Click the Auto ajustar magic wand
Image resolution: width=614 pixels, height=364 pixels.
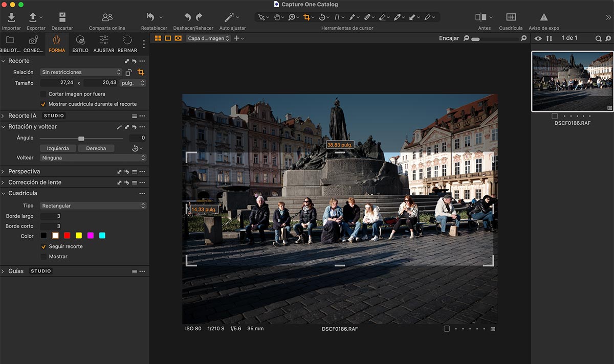coord(229,18)
